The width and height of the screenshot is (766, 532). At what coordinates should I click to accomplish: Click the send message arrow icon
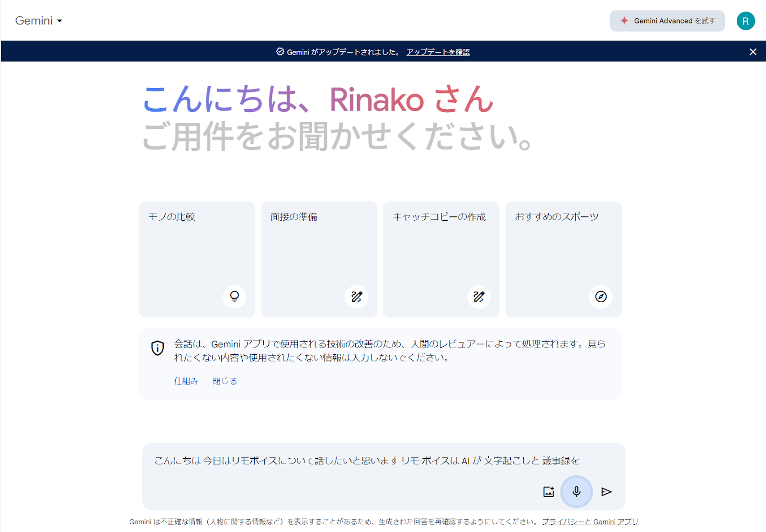point(607,491)
